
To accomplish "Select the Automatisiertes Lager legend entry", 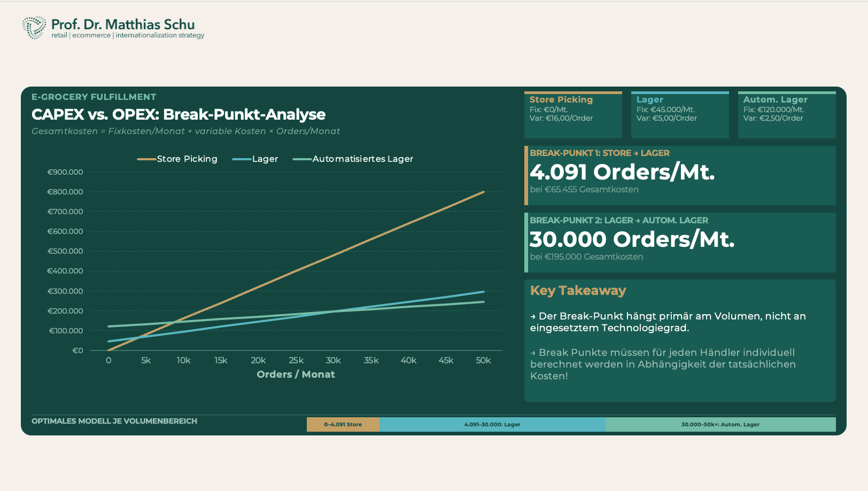I will (353, 159).
